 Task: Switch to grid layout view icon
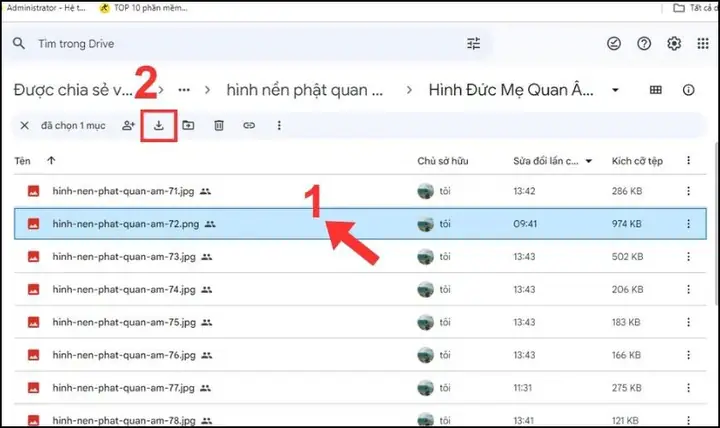656,90
